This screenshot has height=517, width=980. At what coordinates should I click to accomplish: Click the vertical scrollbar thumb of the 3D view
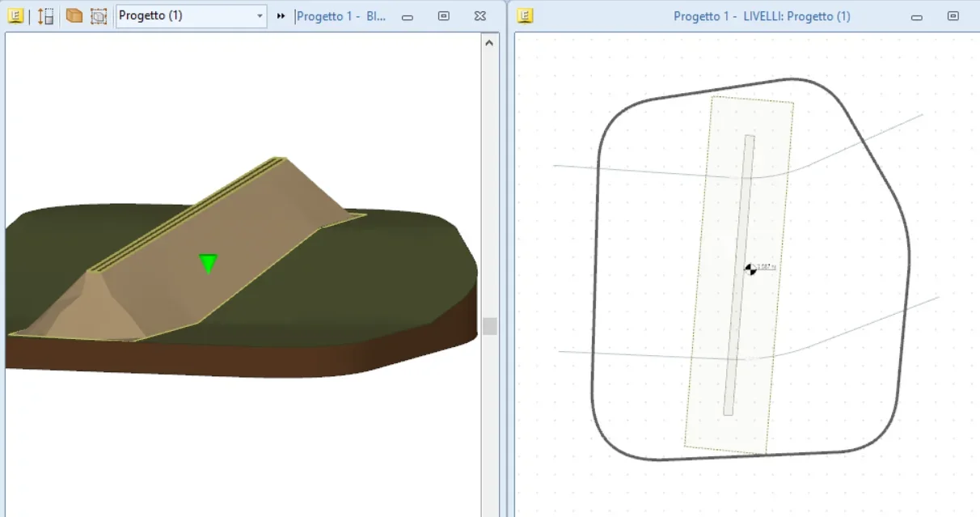coord(489,326)
